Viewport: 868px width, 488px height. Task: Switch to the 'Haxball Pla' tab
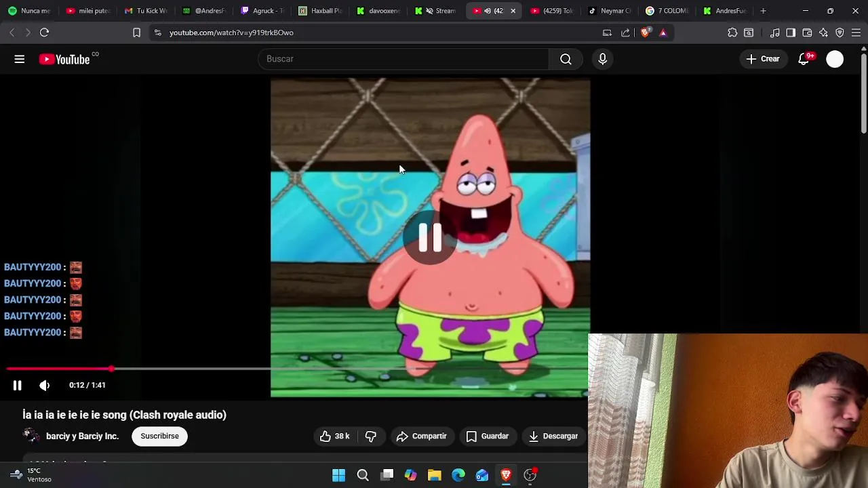[321, 11]
